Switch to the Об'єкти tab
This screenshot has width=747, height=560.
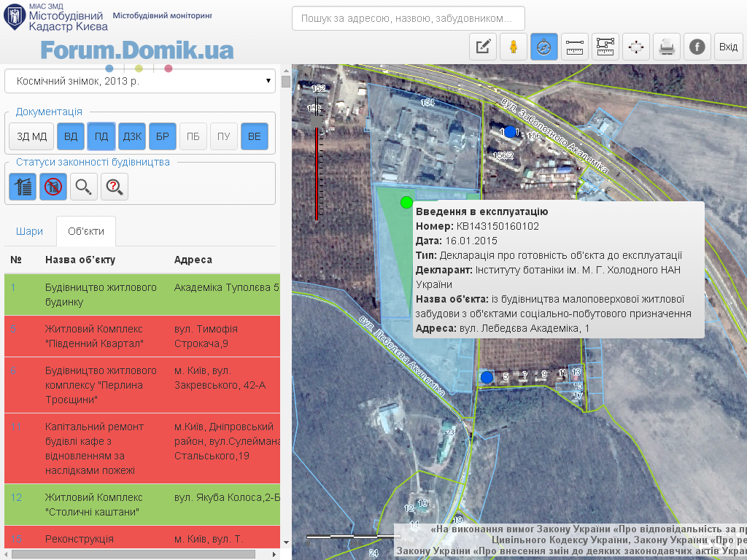[x=86, y=231]
